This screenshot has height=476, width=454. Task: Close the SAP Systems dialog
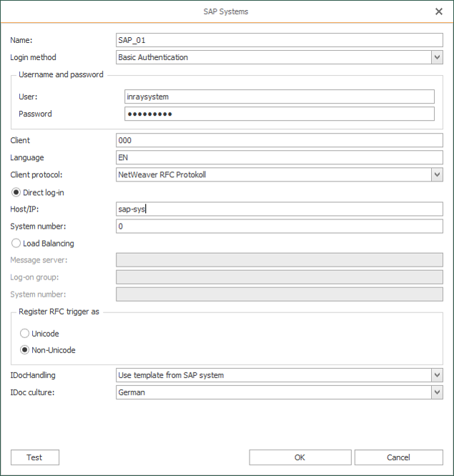coord(438,11)
